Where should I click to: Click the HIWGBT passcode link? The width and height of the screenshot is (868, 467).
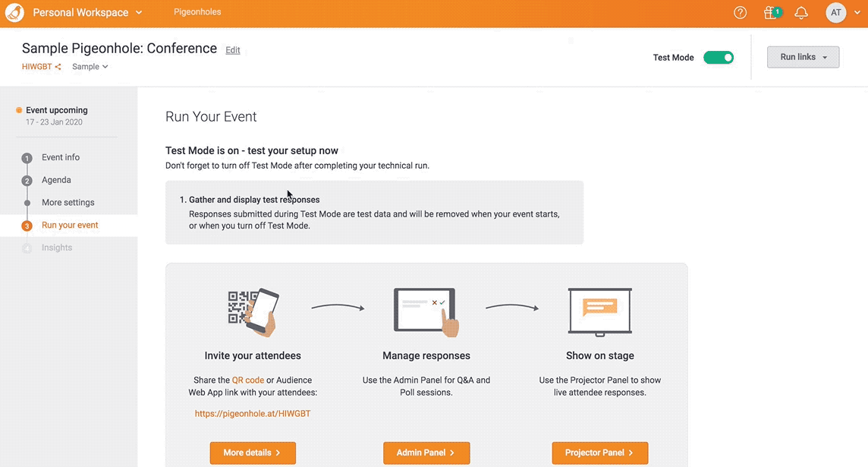coord(36,67)
